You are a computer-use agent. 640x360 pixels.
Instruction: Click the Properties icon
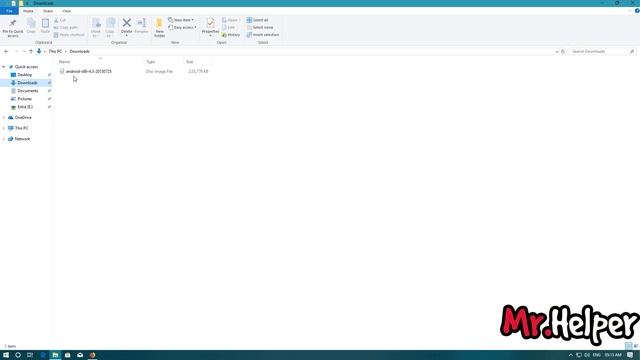(x=210, y=24)
